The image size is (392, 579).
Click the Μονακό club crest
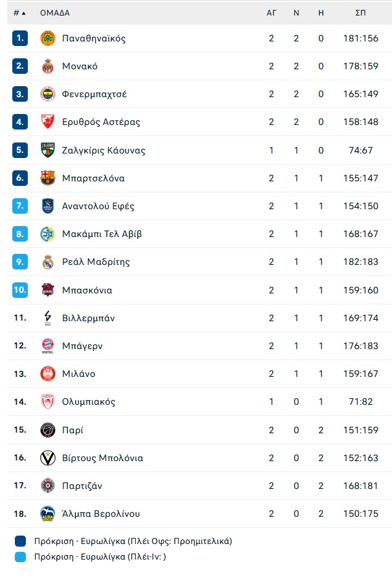[48, 66]
